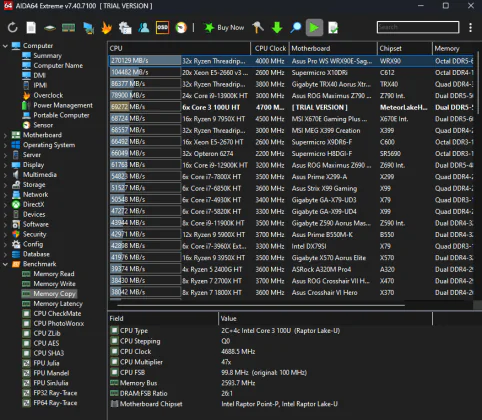Launch the Disk Benchmark toolbar icon
The height and width of the screenshot is (420, 482).
pyautogui.click(x=50, y=28)
